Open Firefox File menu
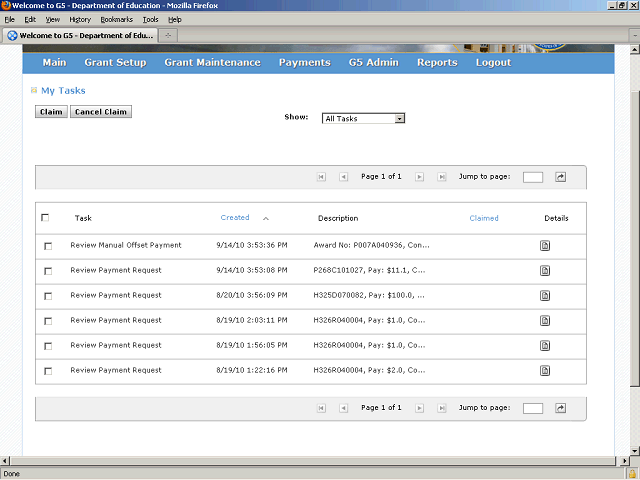 pyautogui.click(x=9, y=19)
